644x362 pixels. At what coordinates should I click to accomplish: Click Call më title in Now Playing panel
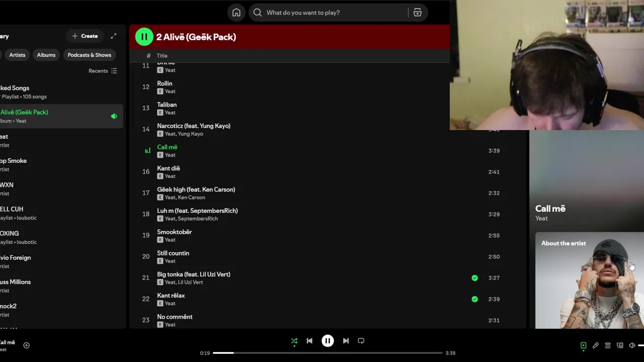pyautogui.click(x=550, y=209)
